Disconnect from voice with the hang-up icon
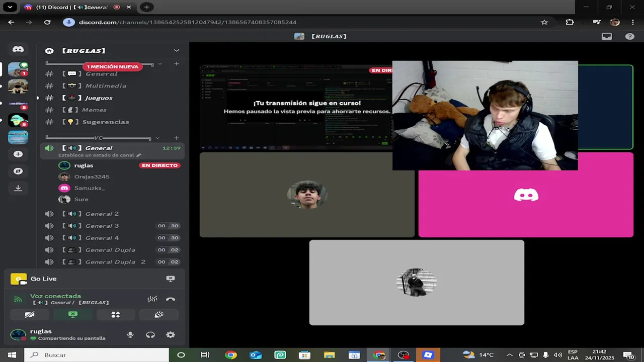Viewport: 644px width, 362px height. [x=171, y=299]
